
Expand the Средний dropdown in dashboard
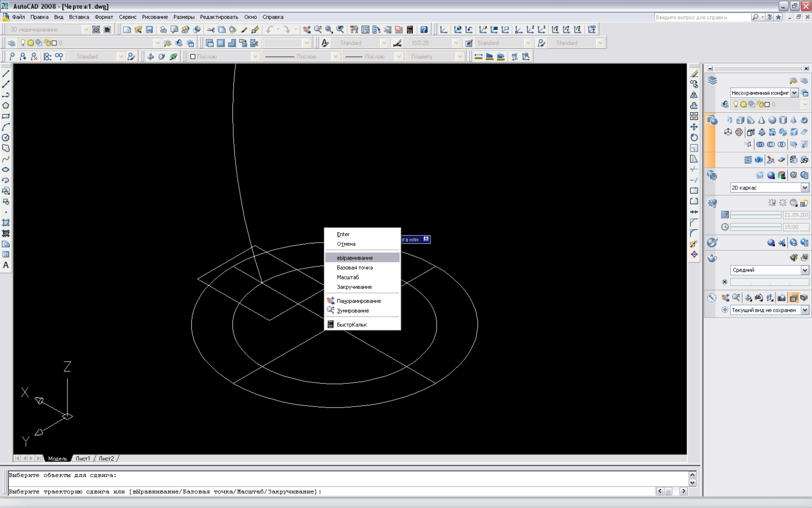pos(804,270)
